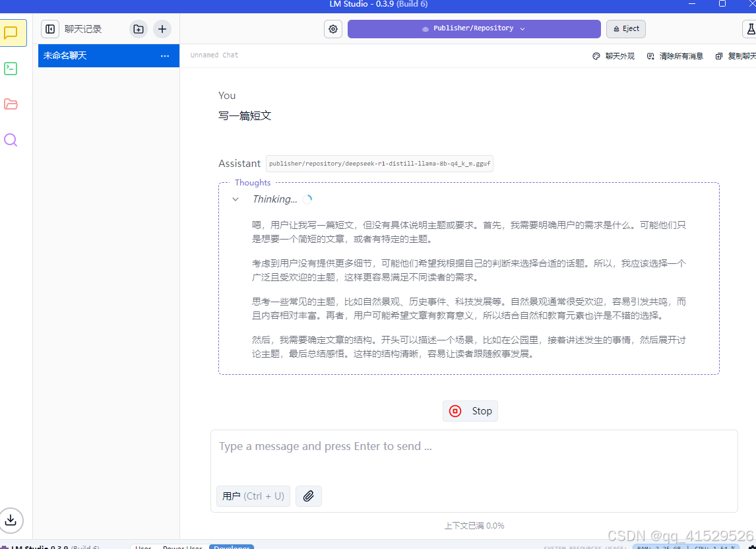Stop the model's response generation

[x=470, y=410]
